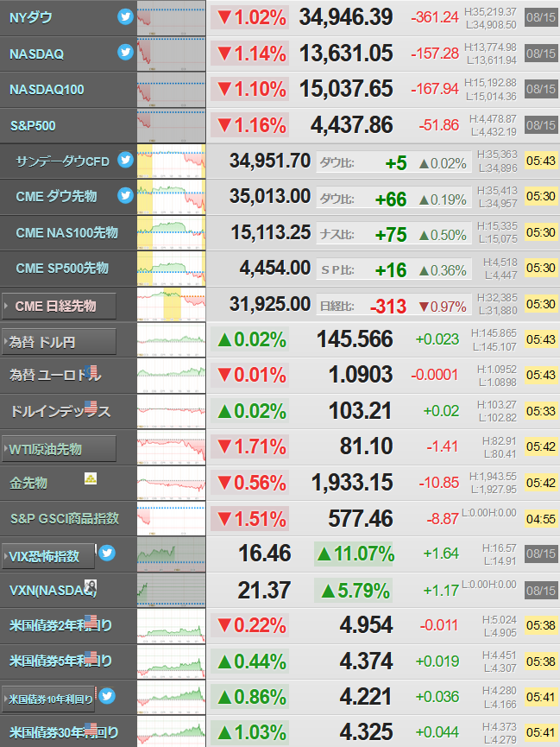This screenshot has height=747, width=560.
Task: Click the +66 ダウ比 difference
Action: pos(391,199)
